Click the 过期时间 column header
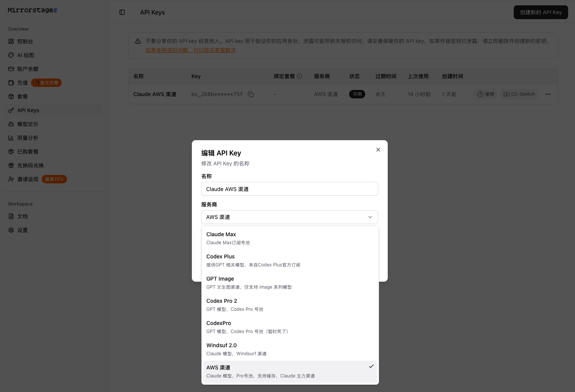Screen dimensions: 575x392 386,76
